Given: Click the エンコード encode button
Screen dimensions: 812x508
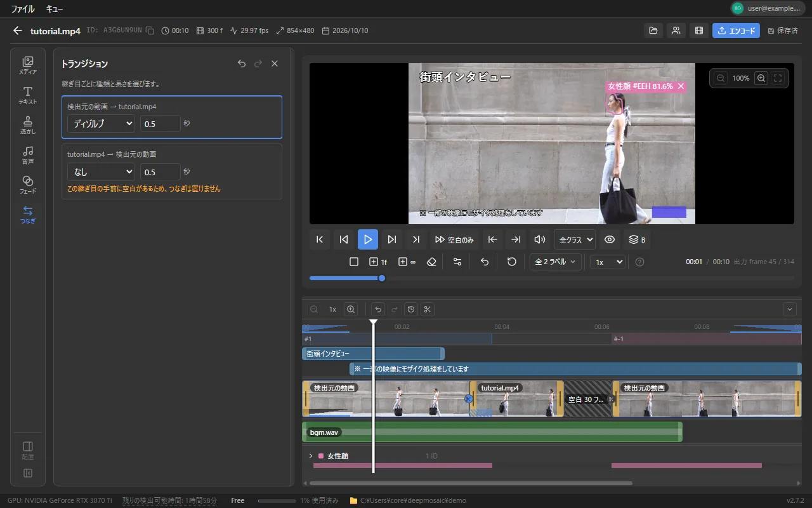Looking at the screenshot, I should (x=736, y=30).
